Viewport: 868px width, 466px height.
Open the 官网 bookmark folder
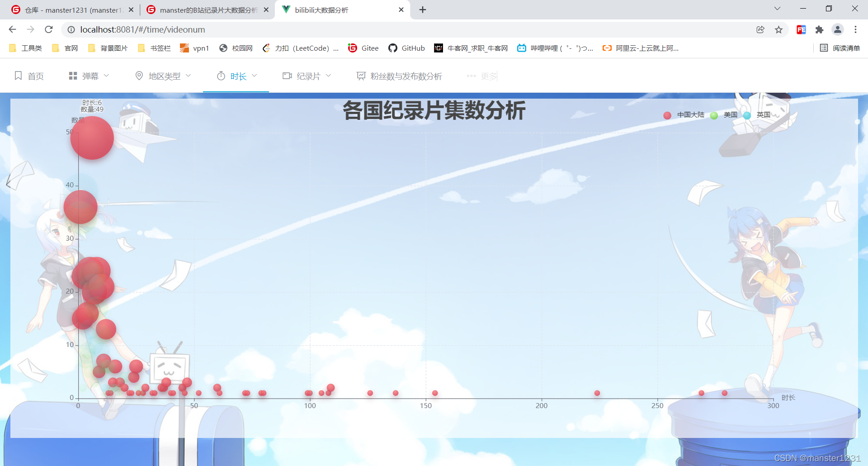coord(65,48)
